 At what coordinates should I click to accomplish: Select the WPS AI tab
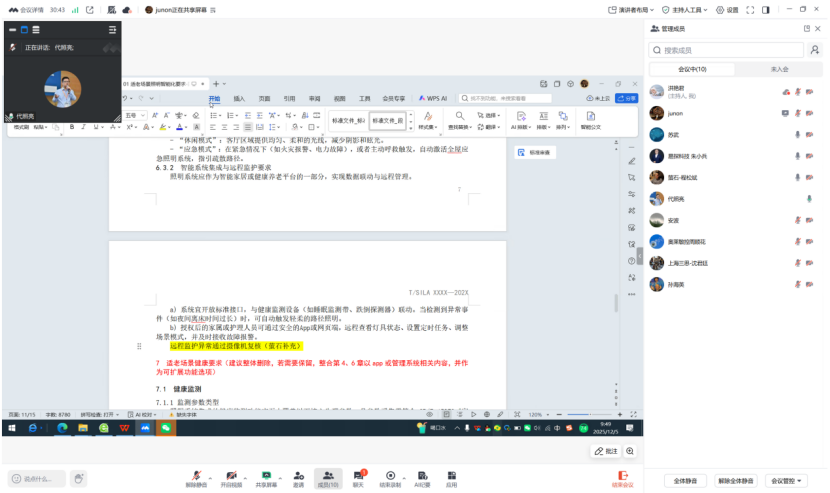point(433,98)
